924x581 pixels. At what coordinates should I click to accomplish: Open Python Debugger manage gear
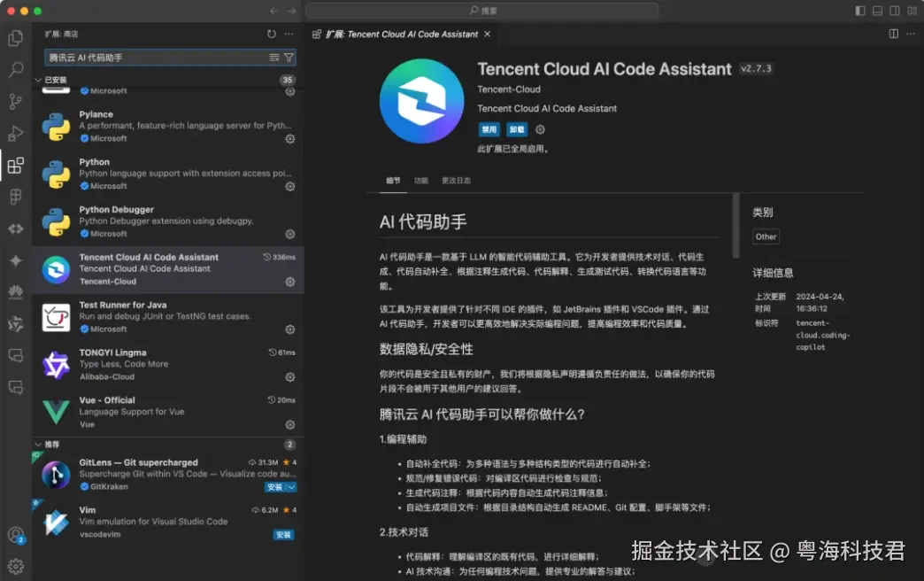pos(290,234)
